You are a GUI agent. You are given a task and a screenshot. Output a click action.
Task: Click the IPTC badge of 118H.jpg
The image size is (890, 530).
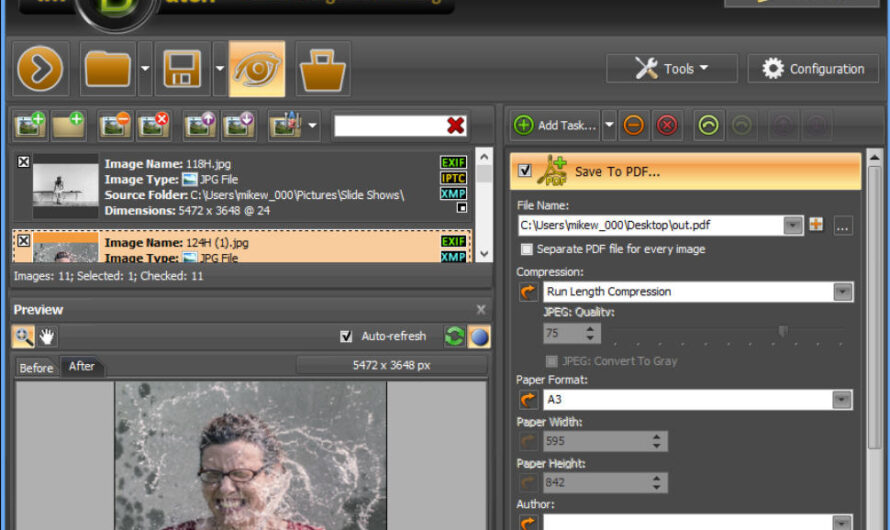click(454, 178)
